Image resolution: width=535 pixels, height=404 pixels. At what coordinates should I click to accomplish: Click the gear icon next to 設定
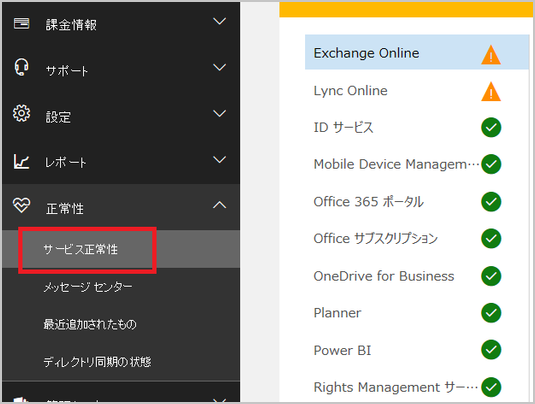(21, 114)
